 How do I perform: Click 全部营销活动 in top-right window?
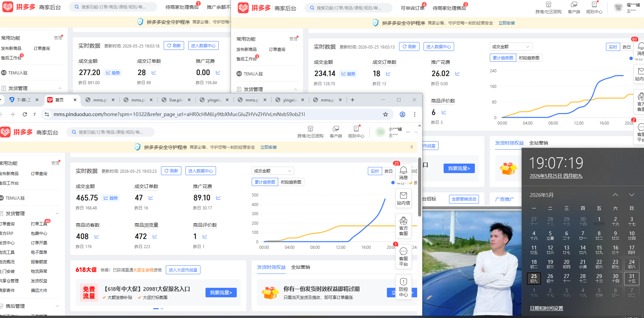(464, 199)
